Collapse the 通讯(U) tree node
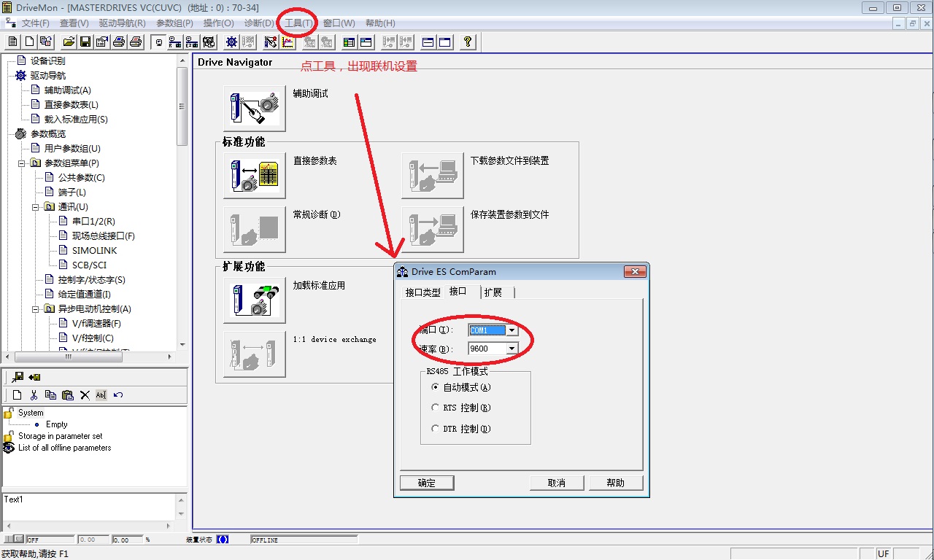The width and height of the screenshot is (934, 560). [x=36, y=206]
